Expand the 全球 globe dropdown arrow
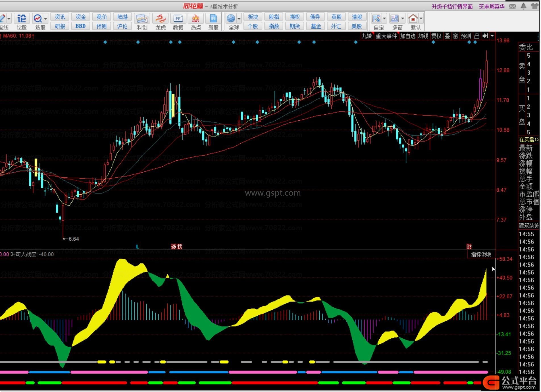 pyautogui.click(x=239, y=19)
